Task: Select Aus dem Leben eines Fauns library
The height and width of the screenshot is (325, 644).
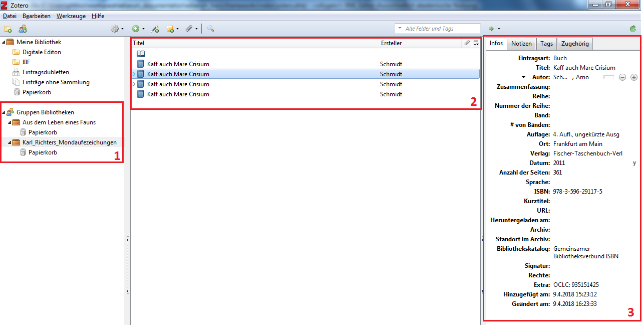Action: click(59, 122)
